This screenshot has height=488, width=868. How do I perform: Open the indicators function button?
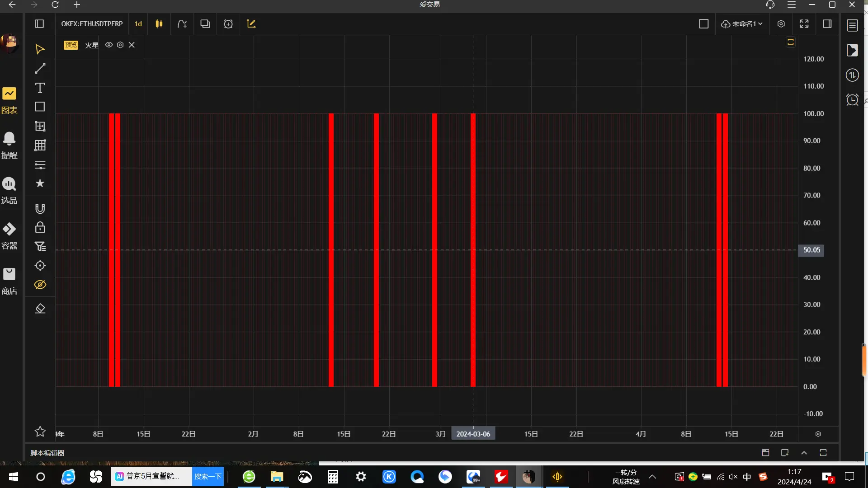182,24
